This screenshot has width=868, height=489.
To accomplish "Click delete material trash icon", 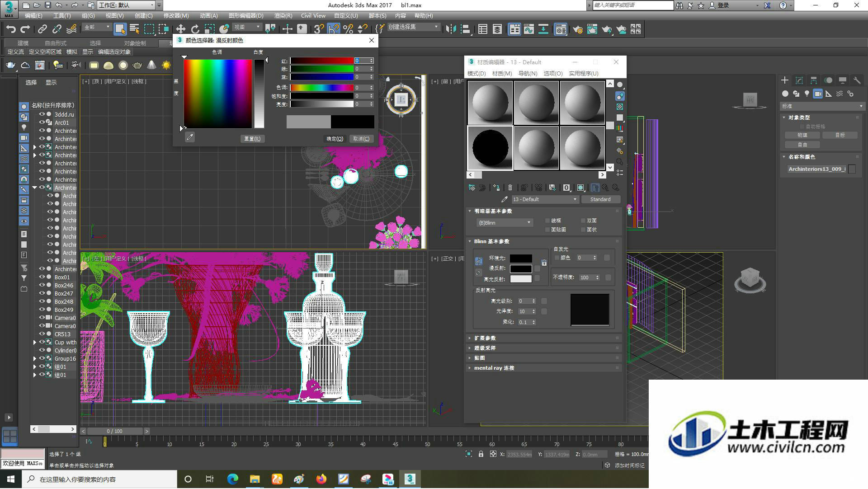I will [x=510, y=188].
